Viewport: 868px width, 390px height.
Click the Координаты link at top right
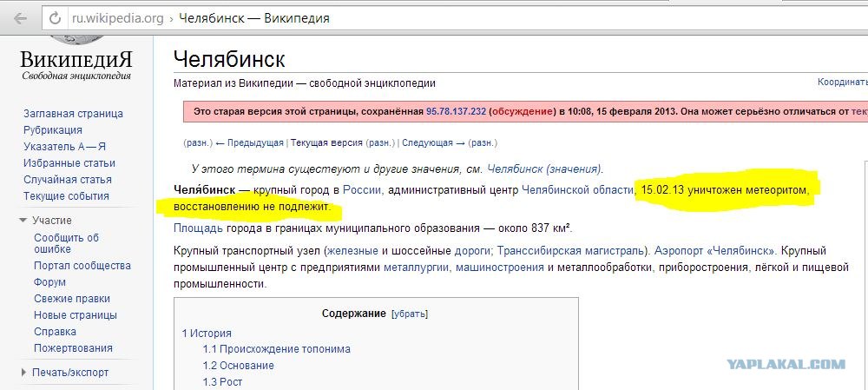(x=843, y=82)
